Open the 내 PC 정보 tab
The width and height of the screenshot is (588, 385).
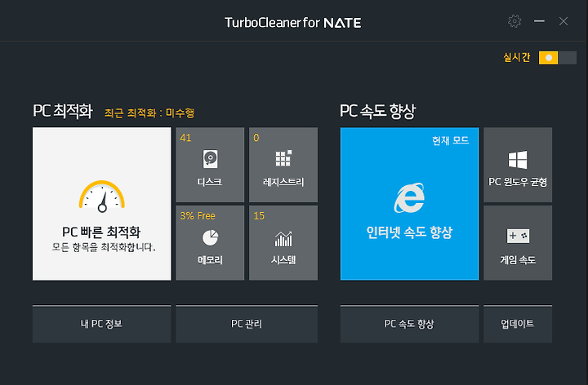(x=101, y=324)
